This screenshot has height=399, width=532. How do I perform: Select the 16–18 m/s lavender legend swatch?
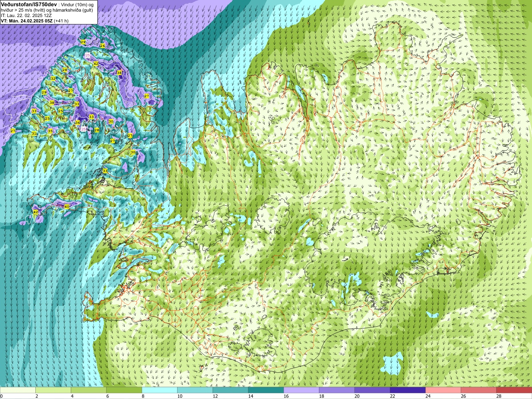(x=301, y=390)
